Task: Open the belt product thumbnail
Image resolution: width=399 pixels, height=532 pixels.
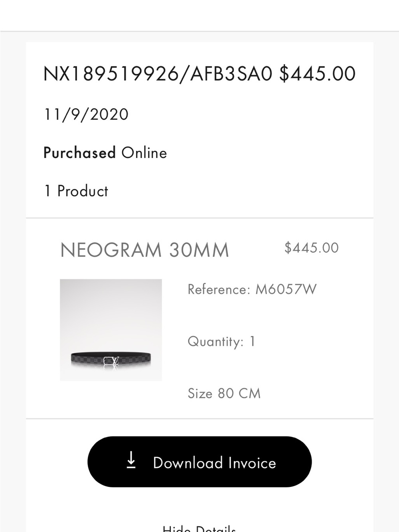Action: 111,330
